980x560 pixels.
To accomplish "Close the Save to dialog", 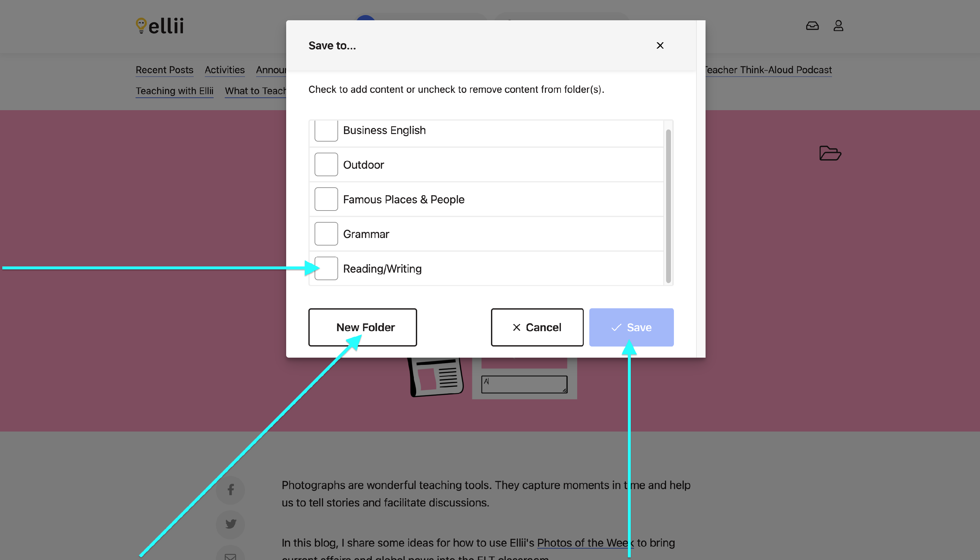I will (660, 45).
